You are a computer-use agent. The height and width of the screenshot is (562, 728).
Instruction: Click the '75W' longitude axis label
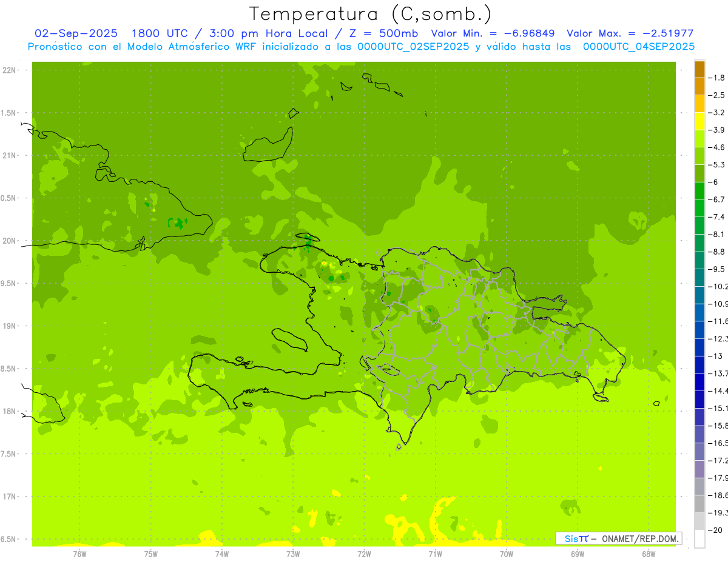[x=151, y=554]
